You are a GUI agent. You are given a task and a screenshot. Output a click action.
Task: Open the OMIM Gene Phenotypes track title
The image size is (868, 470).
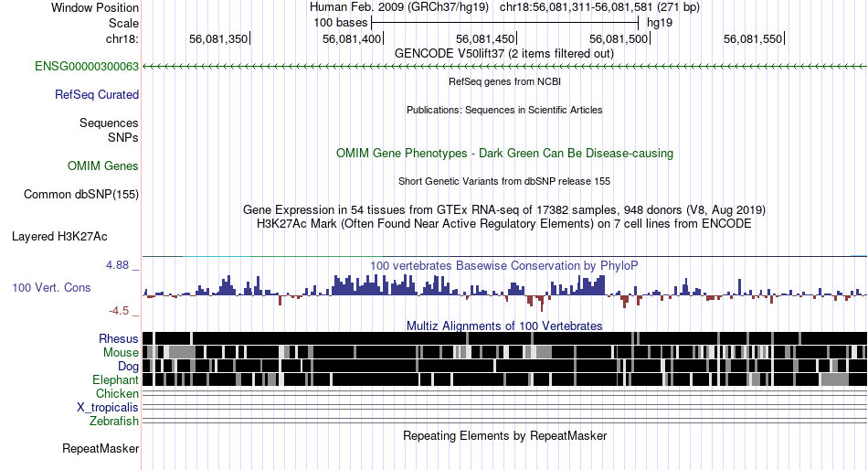504,153
